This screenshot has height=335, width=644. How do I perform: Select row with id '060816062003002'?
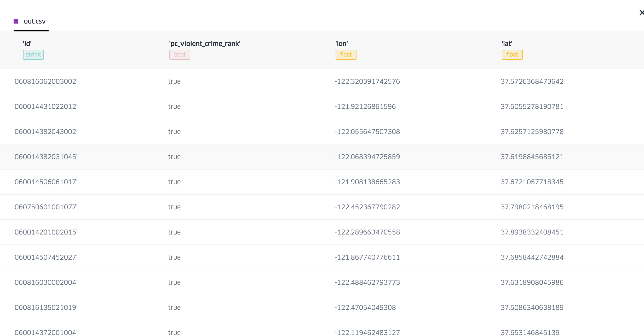click(x=322, y=81)
